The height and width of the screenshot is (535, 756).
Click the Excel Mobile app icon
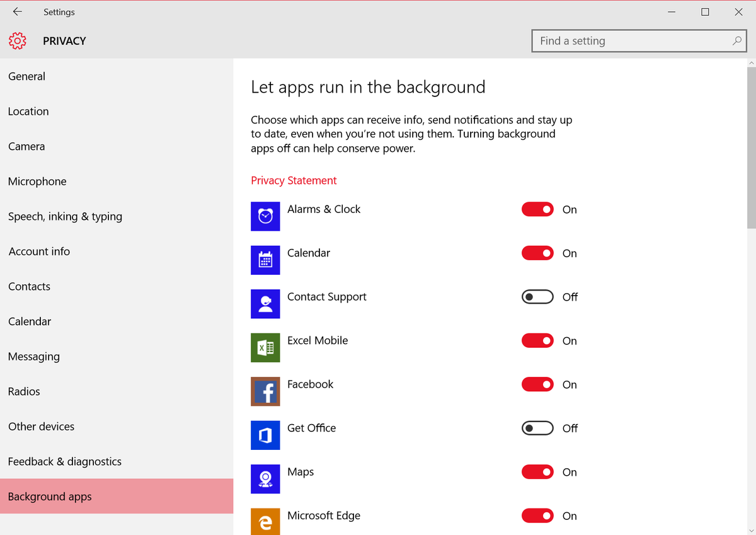pyautogui.click(x=265, y=347)
